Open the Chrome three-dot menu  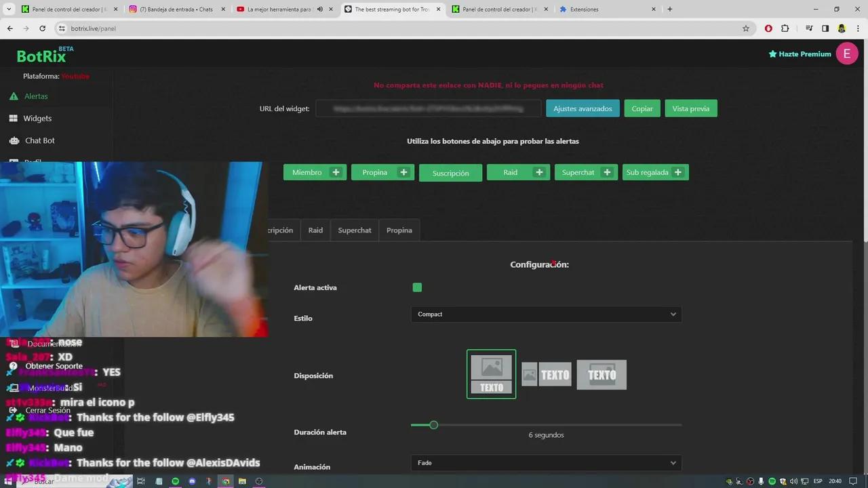(x=858, y=28)
